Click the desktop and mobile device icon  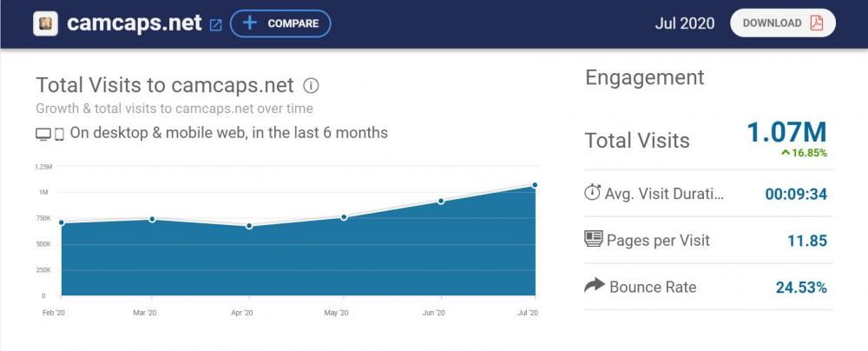click(x=49, y=134)
